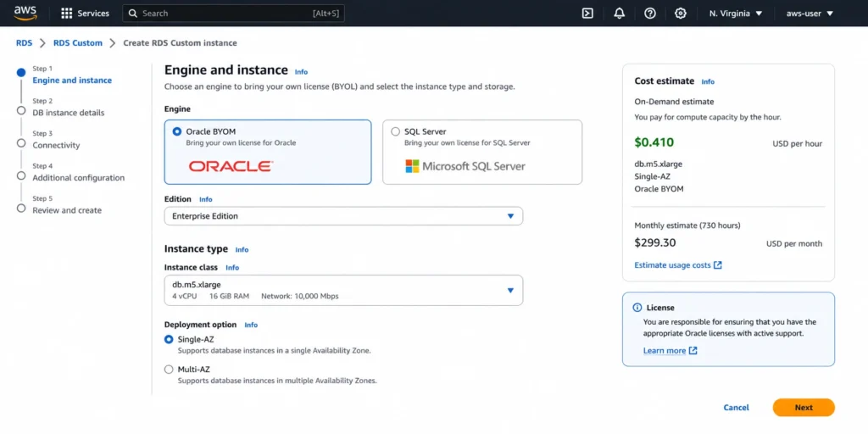Go to Engine and instance step
The image size is (868, 434).
tap(72, 81)
